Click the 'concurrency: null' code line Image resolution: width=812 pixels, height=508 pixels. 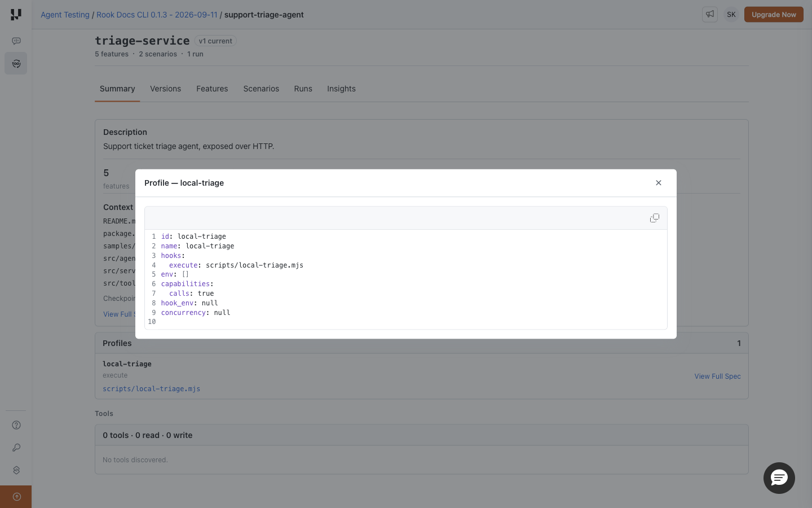196,313
